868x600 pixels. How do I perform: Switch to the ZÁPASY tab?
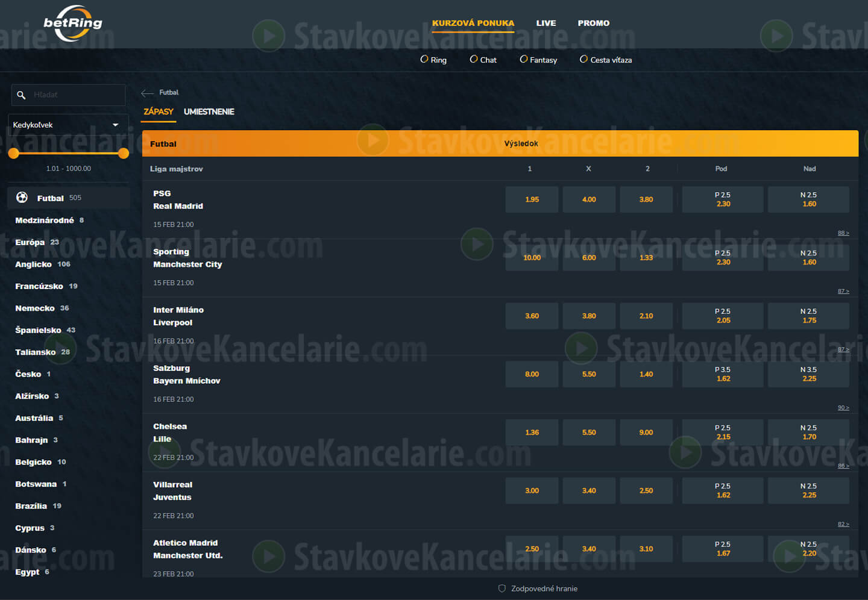click(x=159, y=111)
